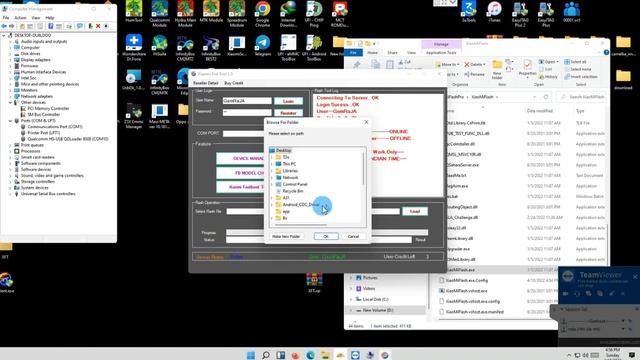Collapse the Other devices node
This screenshot has width=640, height=360.
10,102
